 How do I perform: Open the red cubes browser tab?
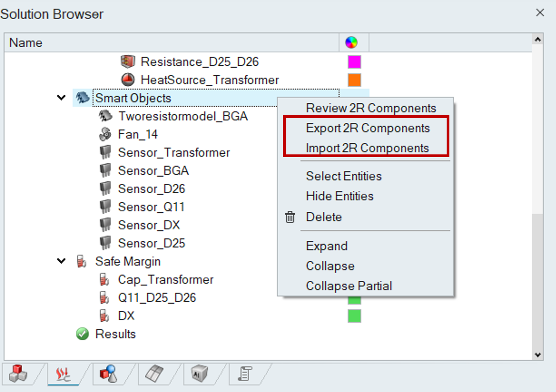18,374
